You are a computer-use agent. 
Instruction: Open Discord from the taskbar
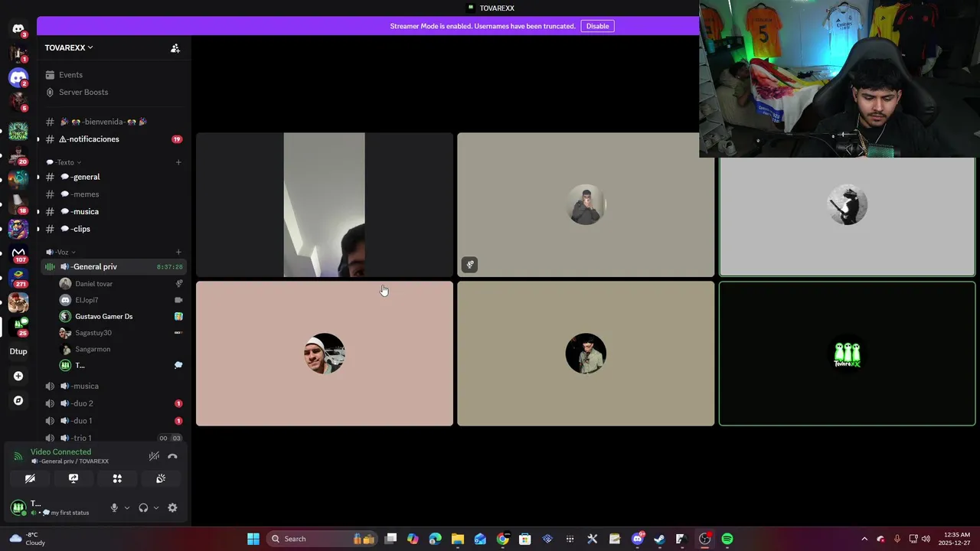(638, 539)
